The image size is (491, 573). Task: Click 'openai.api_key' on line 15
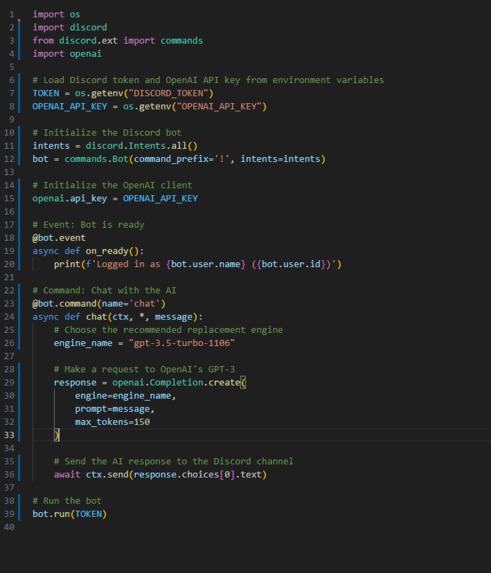pyautogui.click(x=70, y=198)
